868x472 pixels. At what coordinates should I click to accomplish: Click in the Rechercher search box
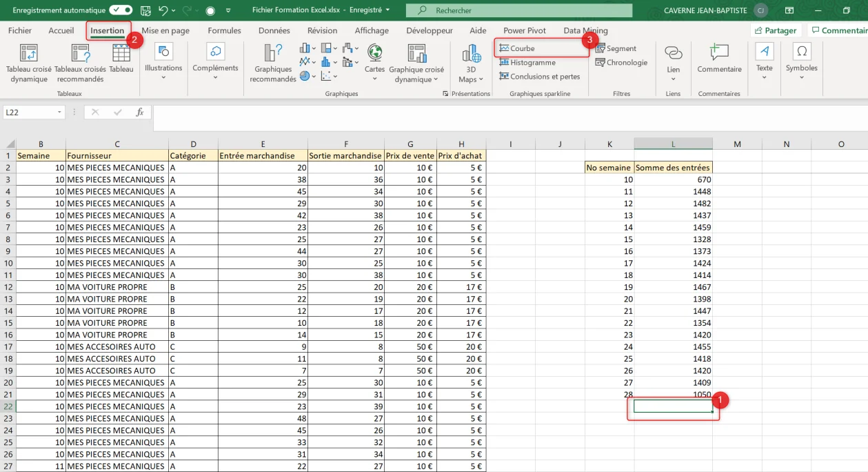click(x=518, y=10)
